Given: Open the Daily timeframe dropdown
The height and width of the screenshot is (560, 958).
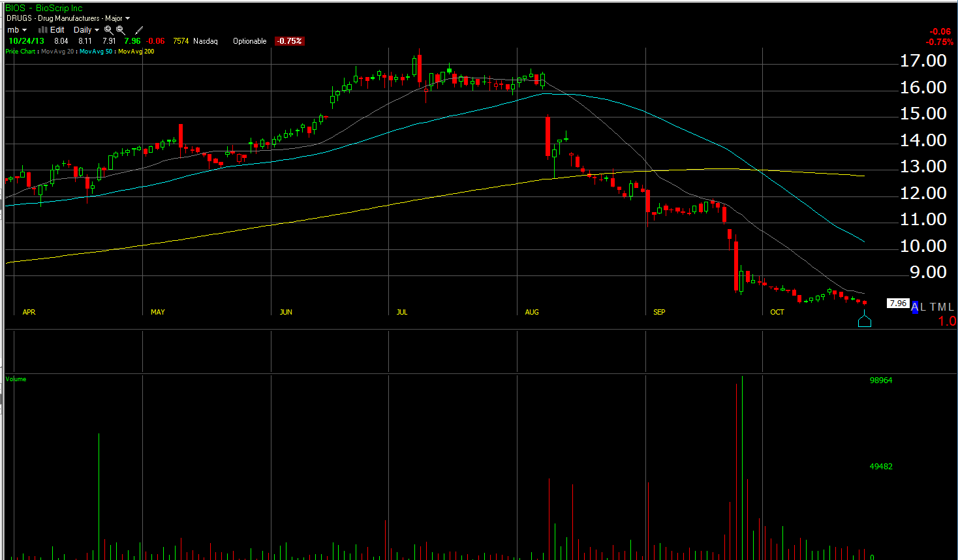Looking at the screenshot, I should tap(86, 30).
